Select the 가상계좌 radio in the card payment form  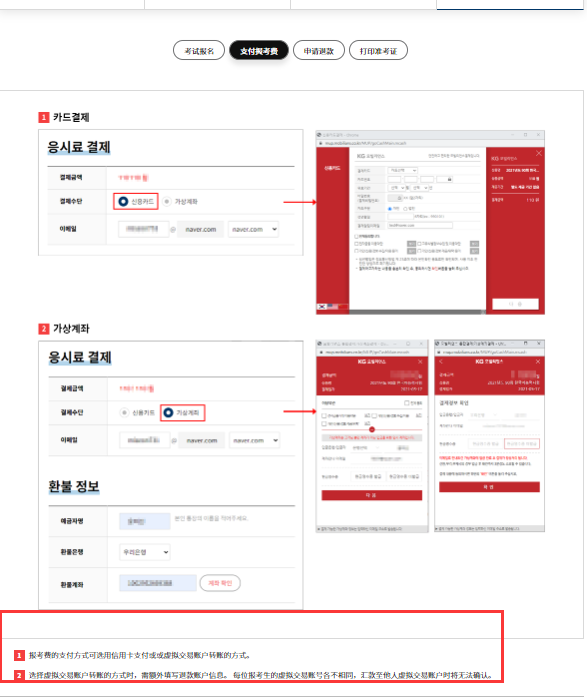[x=167, y=202]
